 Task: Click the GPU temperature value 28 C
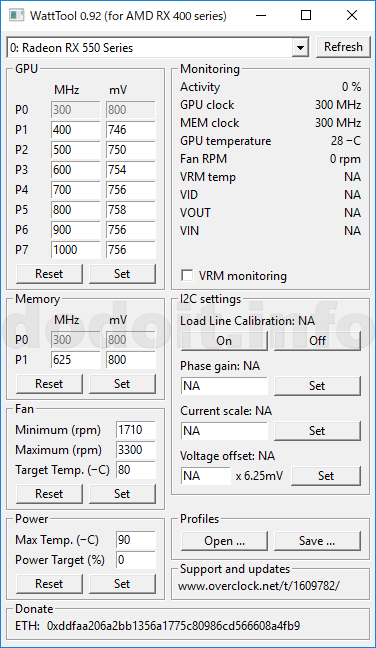[x=345, y=141]
